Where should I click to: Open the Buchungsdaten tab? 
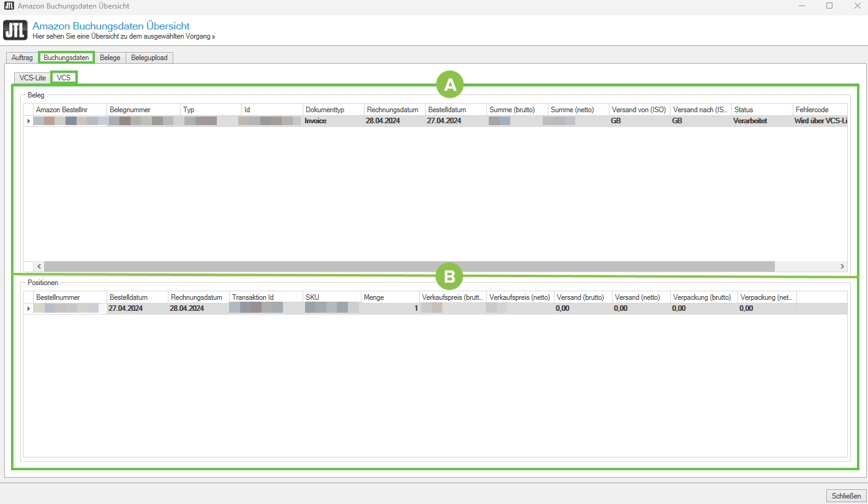pyautogui.click(x=66, y=58)
